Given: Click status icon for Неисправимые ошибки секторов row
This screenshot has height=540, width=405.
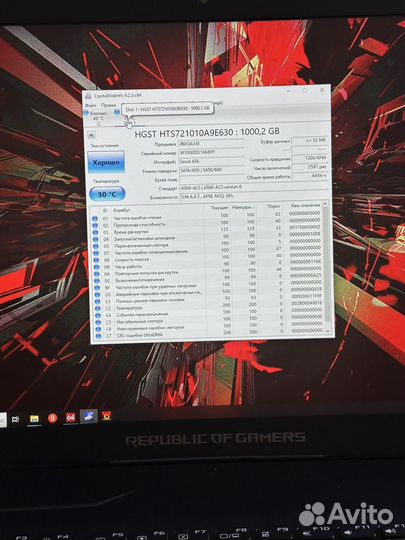Looking at the screenshot, I should coord(98,329).
